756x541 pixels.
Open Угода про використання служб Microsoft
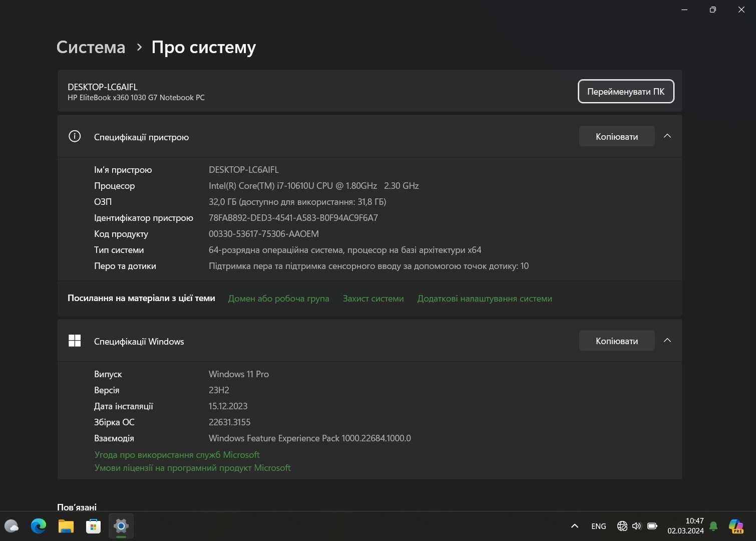click(x=177, y=455)
